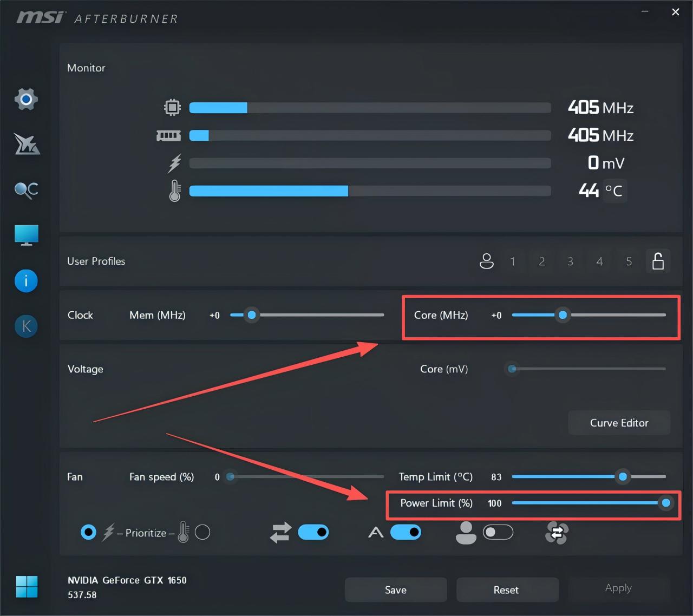693x616 pixels.
Task: Click the Power Limit value 100
Action: click(494, 503)
